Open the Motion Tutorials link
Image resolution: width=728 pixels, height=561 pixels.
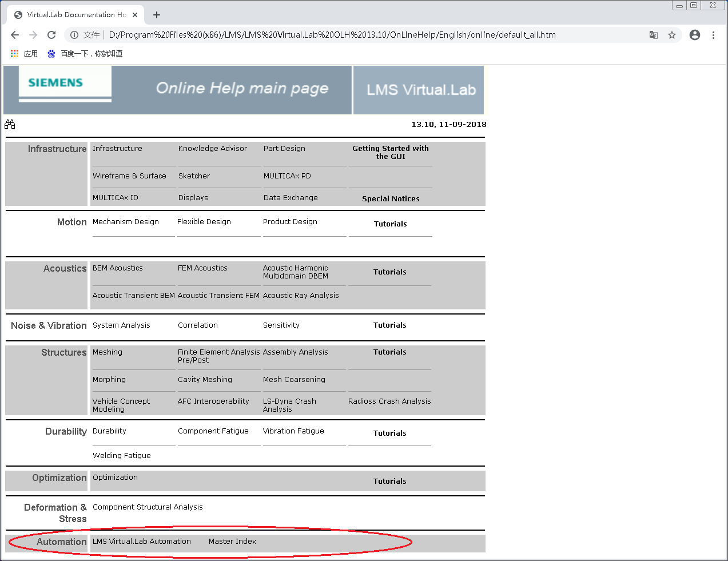point(389,224)
